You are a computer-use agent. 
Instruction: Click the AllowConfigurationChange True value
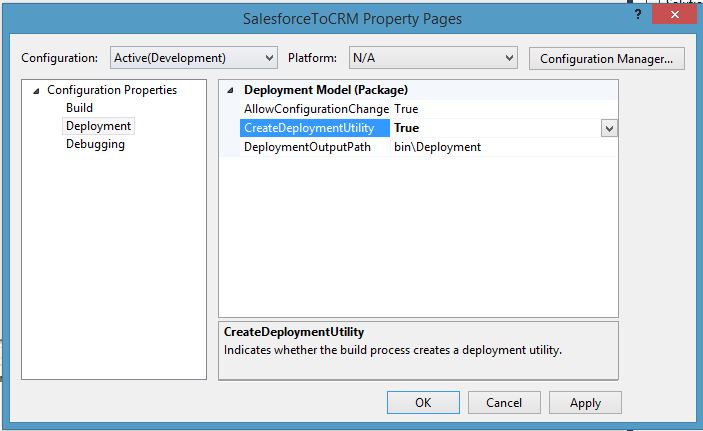(406, 109)
